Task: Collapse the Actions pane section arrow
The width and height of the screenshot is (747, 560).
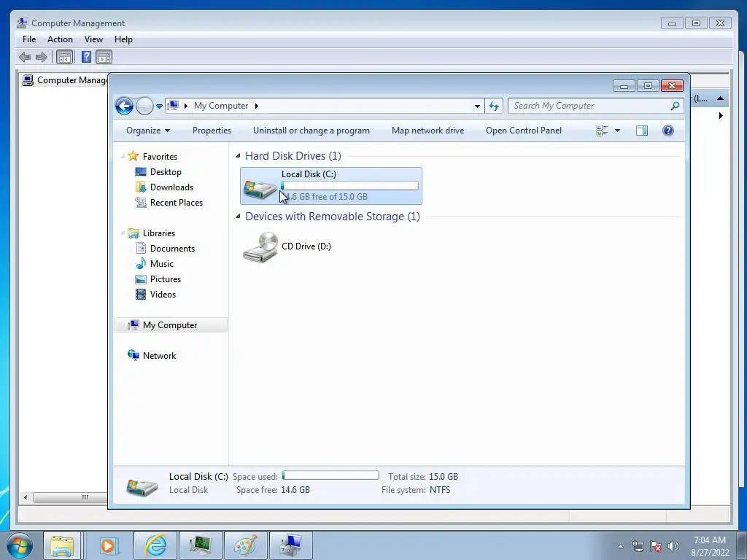Action: point(720,98)
